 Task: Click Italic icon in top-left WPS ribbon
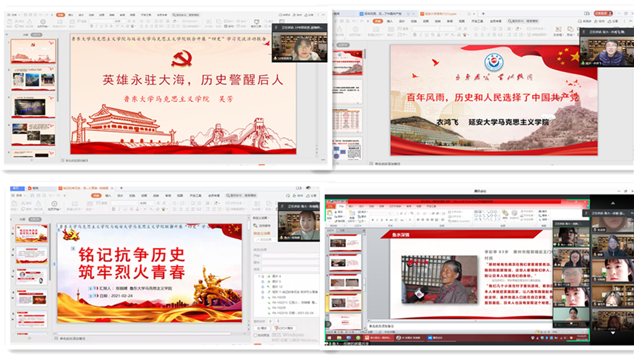point(95,27)
